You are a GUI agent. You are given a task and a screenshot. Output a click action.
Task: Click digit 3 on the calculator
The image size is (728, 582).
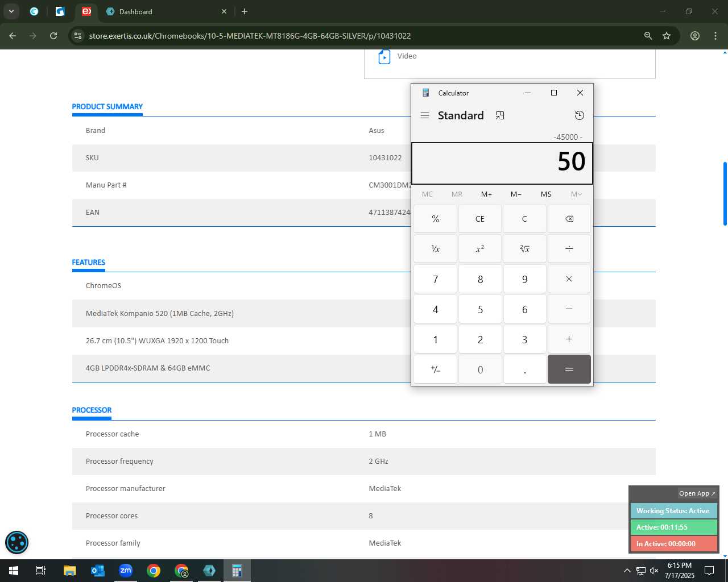click(524, 339)
